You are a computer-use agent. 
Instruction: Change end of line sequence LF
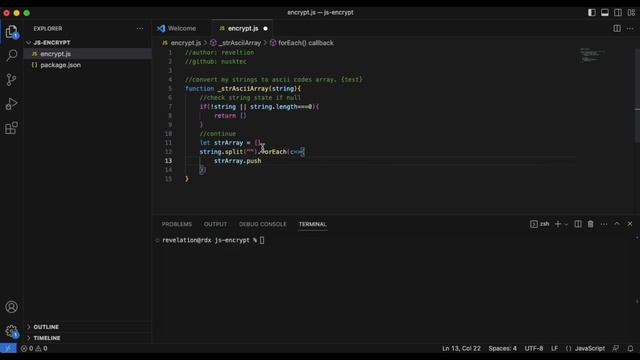click(x=554, y=348)
